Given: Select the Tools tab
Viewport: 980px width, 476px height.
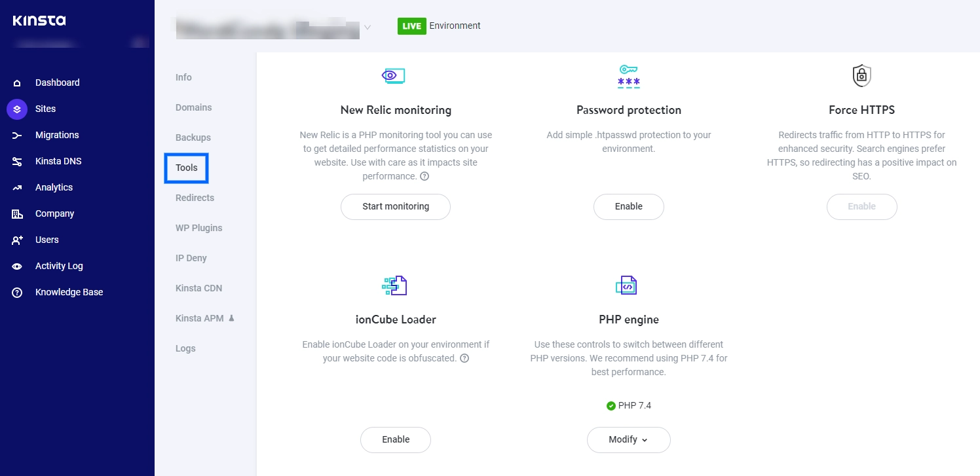Looking at the screenshot, I should pyautogui.click(x=187, y=168).
